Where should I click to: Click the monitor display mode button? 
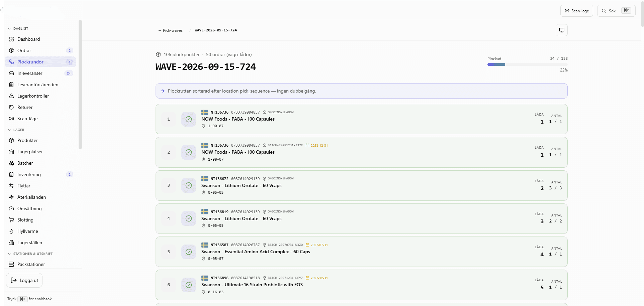(x=562, y=30)
